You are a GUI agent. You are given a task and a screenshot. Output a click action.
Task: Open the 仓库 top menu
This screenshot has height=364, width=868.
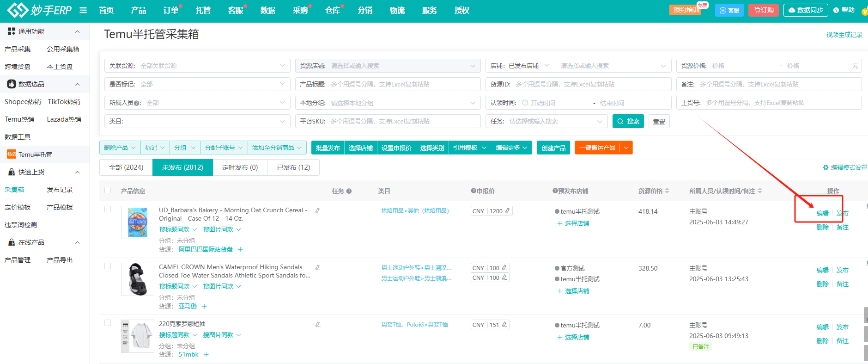(x=333, y=10)
